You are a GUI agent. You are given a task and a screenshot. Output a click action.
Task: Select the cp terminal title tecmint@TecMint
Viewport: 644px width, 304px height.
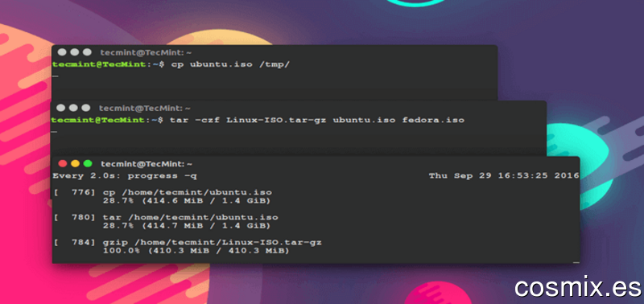[146, 52]
